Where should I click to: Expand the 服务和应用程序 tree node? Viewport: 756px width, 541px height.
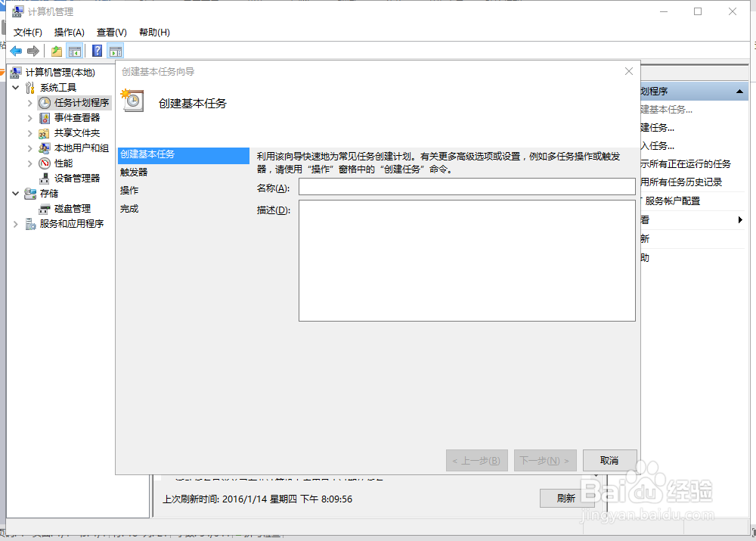tap(16, 223)
